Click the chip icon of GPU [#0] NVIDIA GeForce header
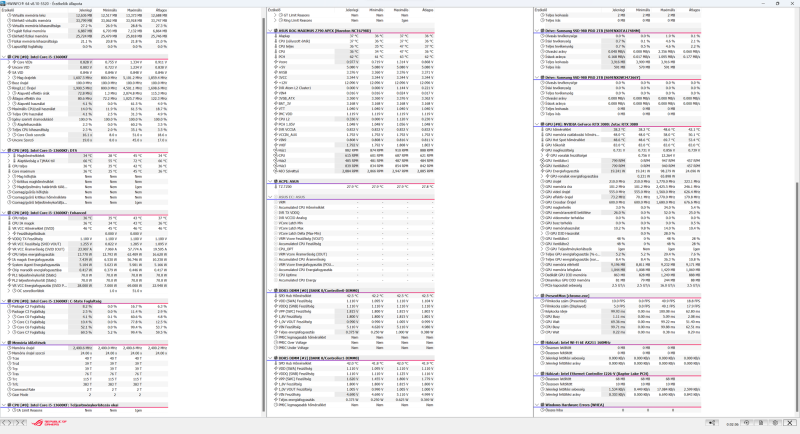The height and width of the screenshot is (434, 800). 542,124
